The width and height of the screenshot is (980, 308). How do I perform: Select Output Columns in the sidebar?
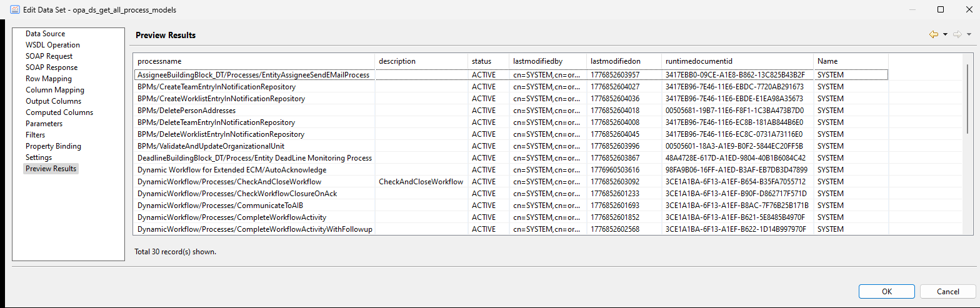[x=53, y=101]
